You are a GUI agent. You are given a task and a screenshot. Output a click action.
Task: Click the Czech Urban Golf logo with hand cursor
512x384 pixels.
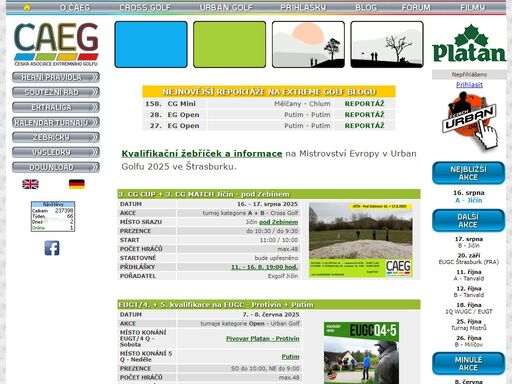[x=470, y=120]
